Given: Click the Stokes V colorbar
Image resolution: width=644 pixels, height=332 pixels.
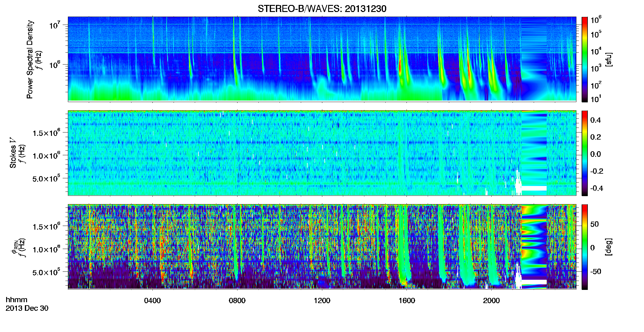Looking at the screenshot, I should pyautogui.click(x=585, y=153).
